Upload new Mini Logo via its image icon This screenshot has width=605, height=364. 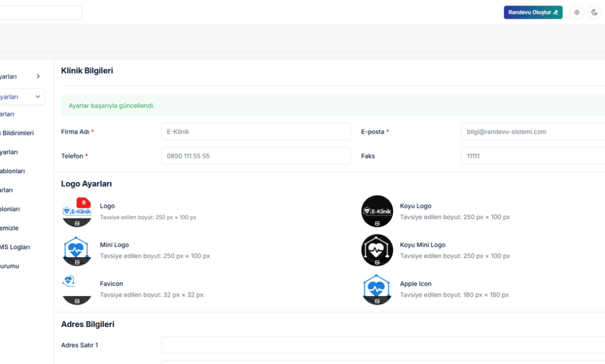(x=77, y=262)
